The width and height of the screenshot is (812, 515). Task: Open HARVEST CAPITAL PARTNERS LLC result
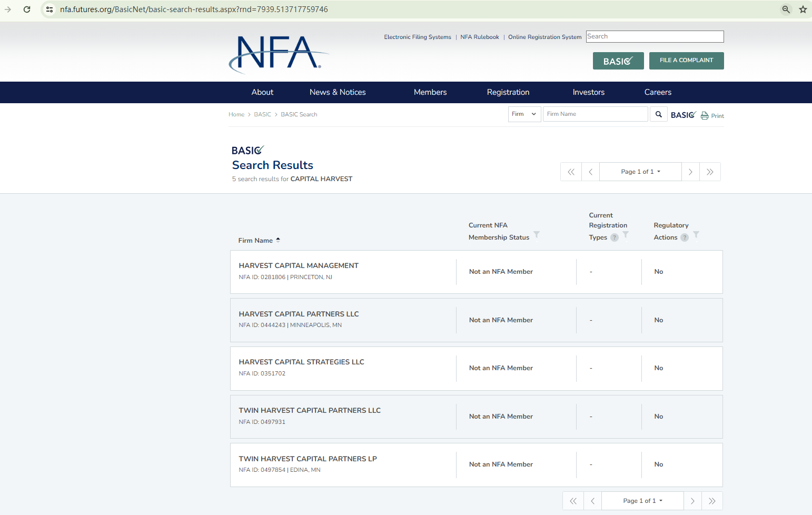point(299,314)
